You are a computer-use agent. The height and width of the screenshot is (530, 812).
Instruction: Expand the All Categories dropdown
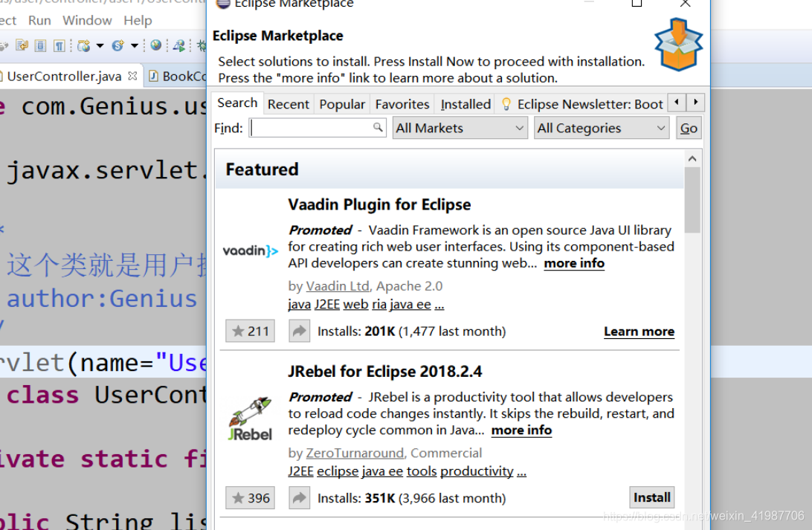[x=602, y=128]
